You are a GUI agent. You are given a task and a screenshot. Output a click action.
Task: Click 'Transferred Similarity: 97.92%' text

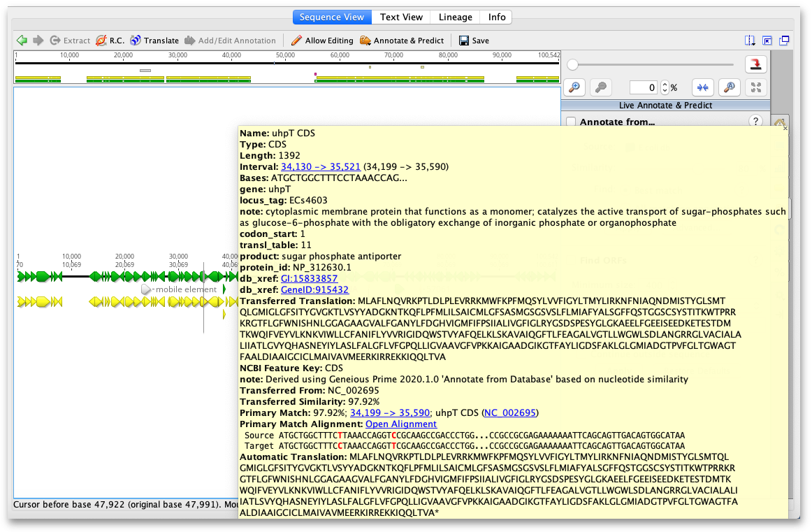click(310, 402)
